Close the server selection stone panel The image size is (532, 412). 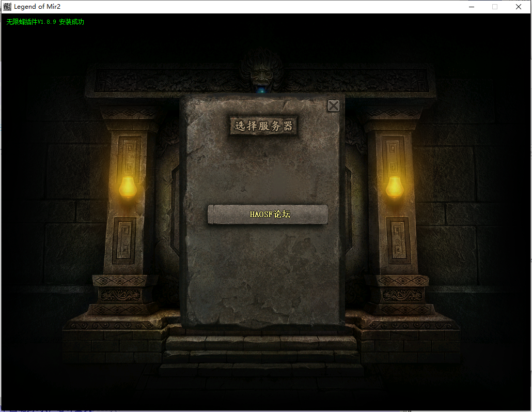pos(334,106)
